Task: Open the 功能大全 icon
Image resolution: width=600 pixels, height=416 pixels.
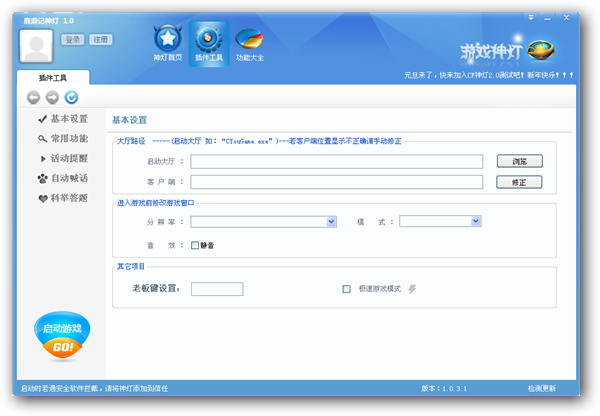Action: pos(249,43)
